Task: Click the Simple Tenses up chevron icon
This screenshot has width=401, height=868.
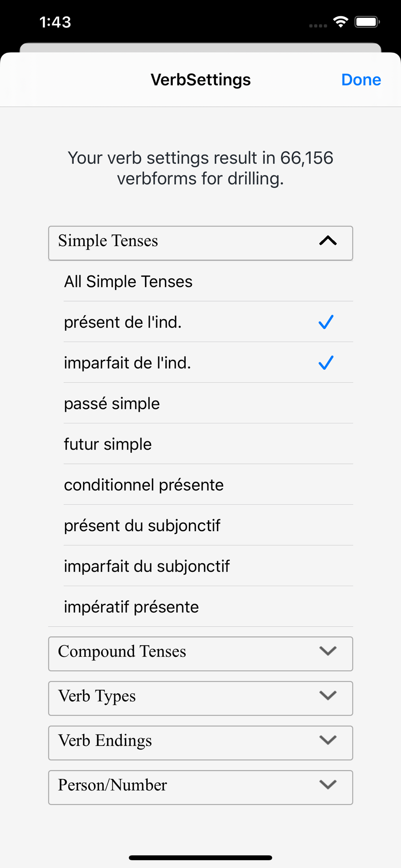Action: 328,241
